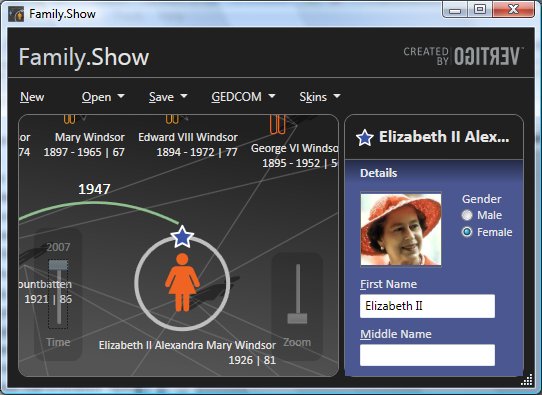Click the blue star icon in details header

pos(365,138)
